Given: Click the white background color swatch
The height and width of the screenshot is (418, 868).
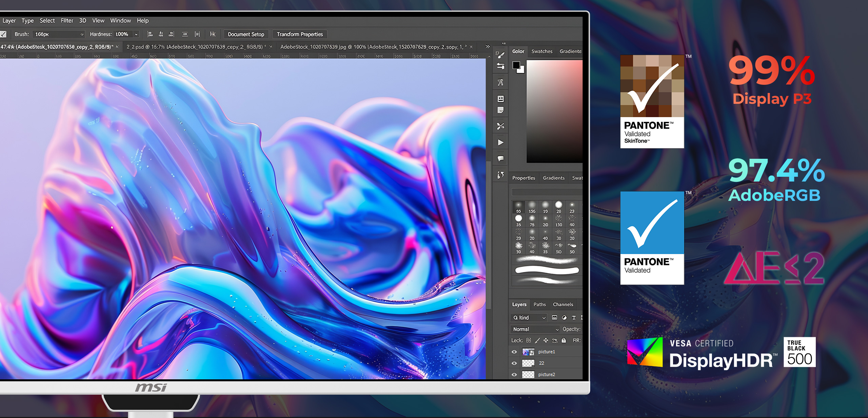Looking at the screenshot, I should 521,70.
